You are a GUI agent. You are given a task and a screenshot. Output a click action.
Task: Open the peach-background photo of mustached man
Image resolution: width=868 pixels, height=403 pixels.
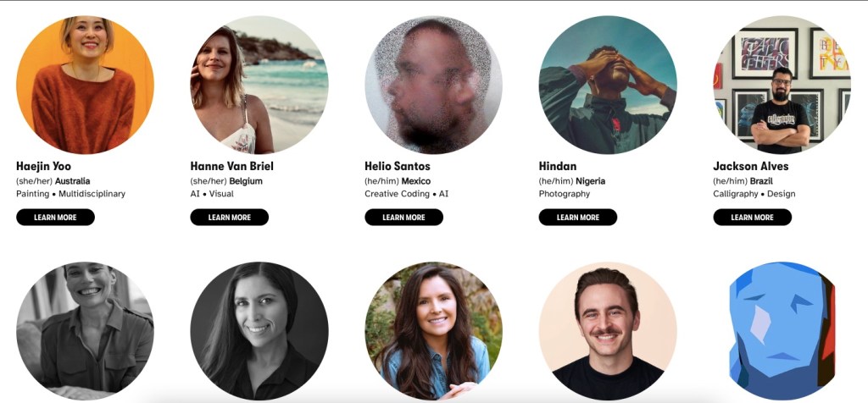pos(607,330)
